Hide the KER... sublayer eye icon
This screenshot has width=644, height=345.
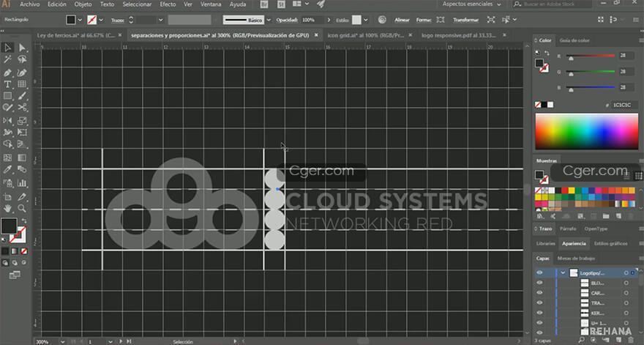(x=539, y=313)
